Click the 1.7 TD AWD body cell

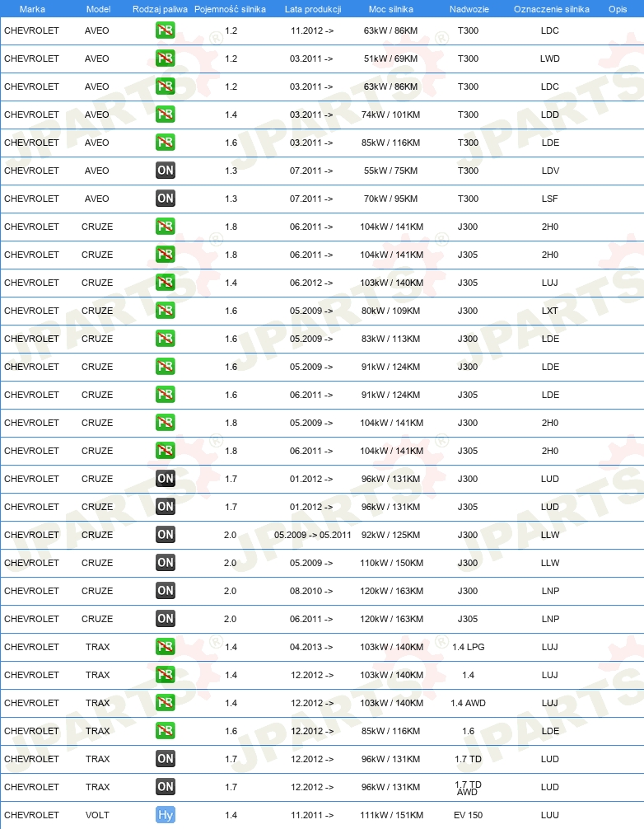tap(468, 788)
